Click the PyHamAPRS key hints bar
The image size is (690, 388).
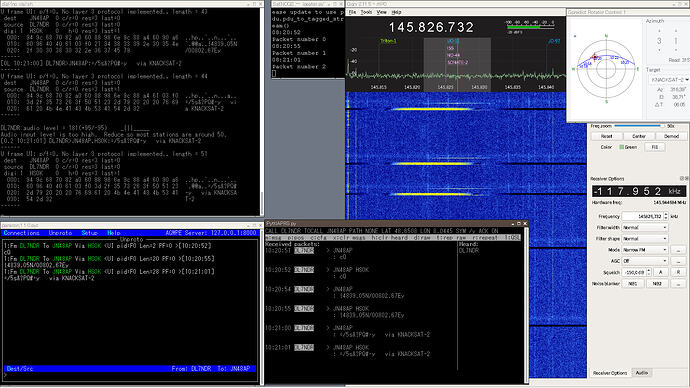pyautogui.click(x=393, y=238)
